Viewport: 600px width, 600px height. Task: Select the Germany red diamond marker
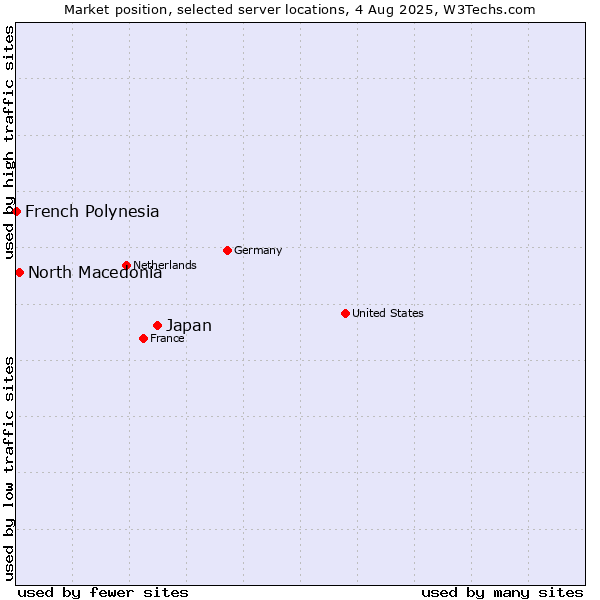pyautogui.click(x=227, y=251)
